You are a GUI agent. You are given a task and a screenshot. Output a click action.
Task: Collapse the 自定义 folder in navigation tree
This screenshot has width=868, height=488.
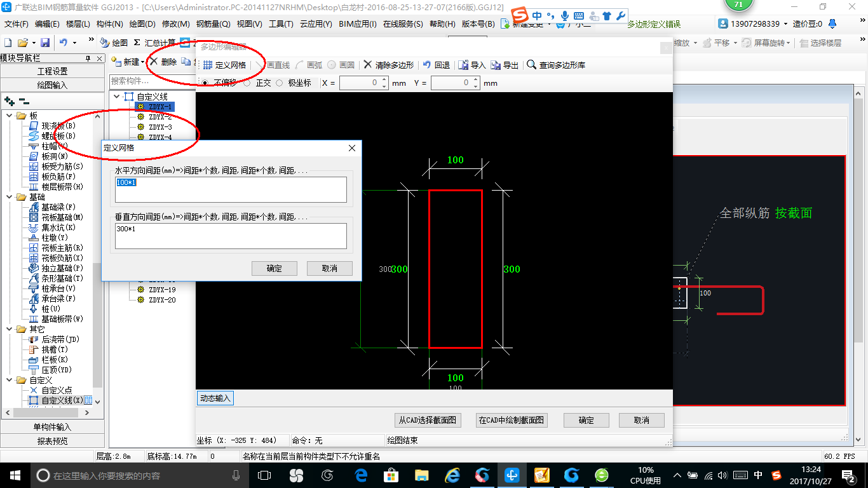pos(10,380)
